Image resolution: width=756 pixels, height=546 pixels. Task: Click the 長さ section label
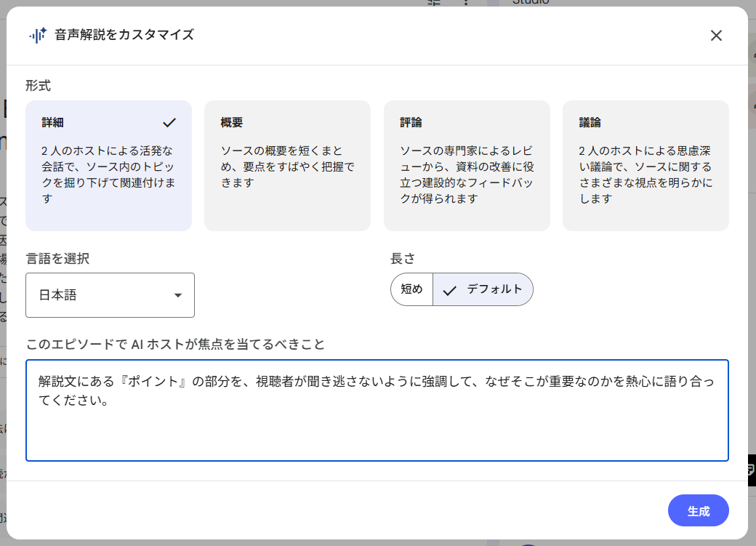(x=402, y=258)
